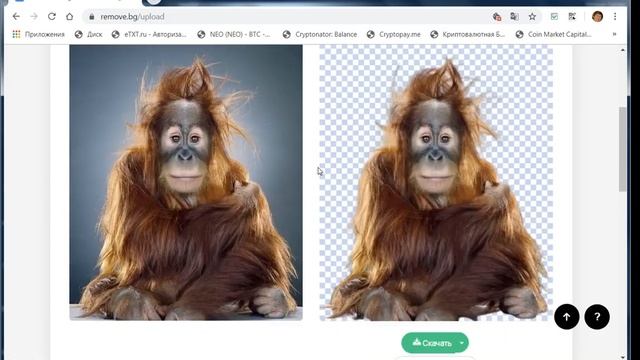The image size is (640, 360).
Task: Click the vertical page scrollbar thumb
Action: (x=622, y=149)
